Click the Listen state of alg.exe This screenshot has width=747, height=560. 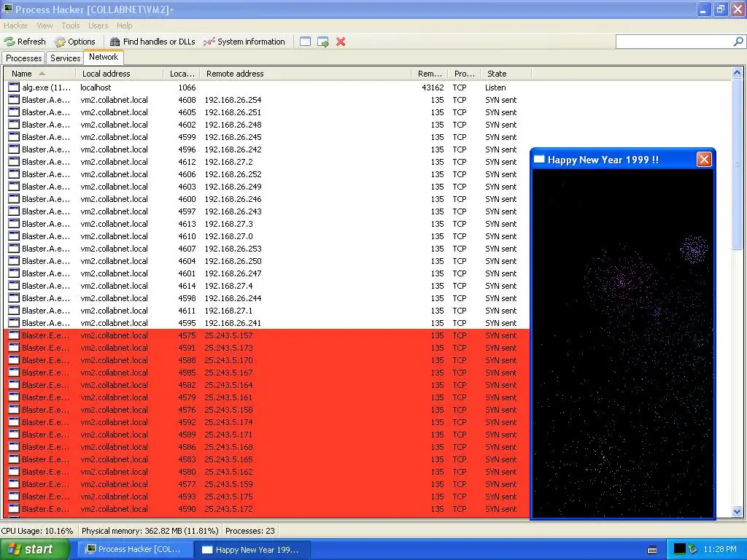(495, 87)
